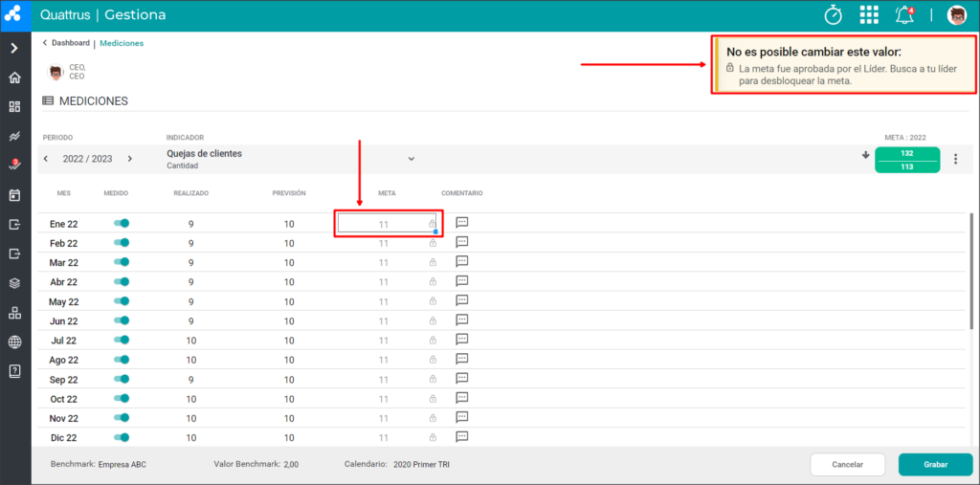The height and width of the screenshot is (485, 980).
Task: Click the down arrow next to meta badge
Action: coord(865,155)
